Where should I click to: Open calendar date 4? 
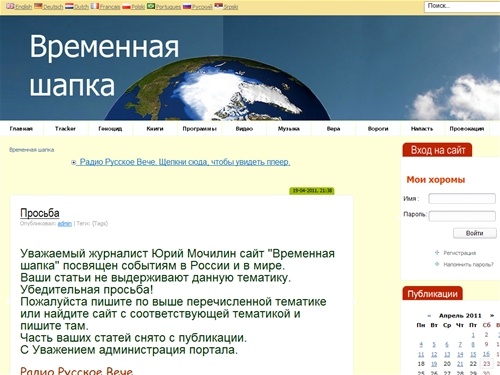421,345
